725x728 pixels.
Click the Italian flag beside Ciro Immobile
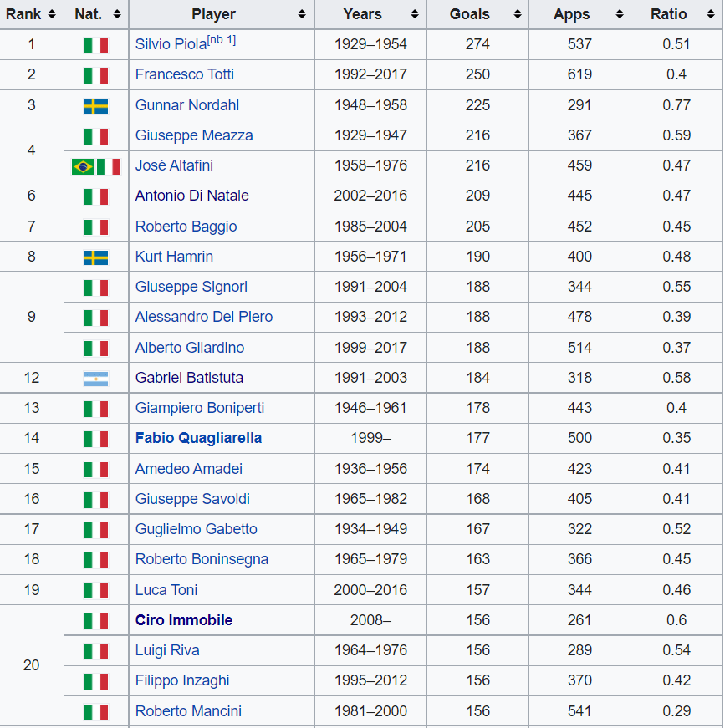coord(95,619)
